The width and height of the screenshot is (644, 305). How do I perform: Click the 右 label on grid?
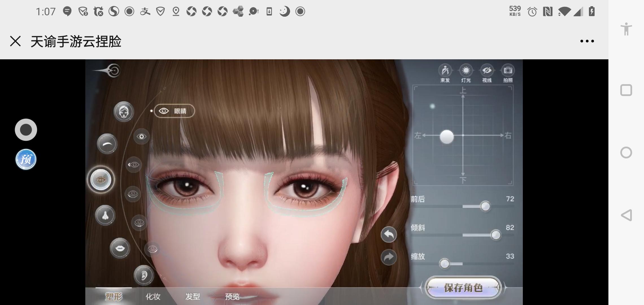[508, 136]
